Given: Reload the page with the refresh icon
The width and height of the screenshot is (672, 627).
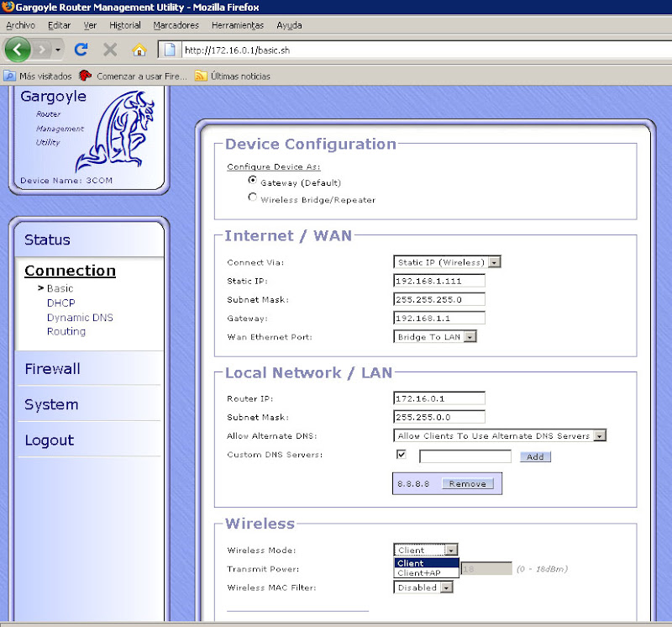Looking at the screenshot, I should (81, 50).
